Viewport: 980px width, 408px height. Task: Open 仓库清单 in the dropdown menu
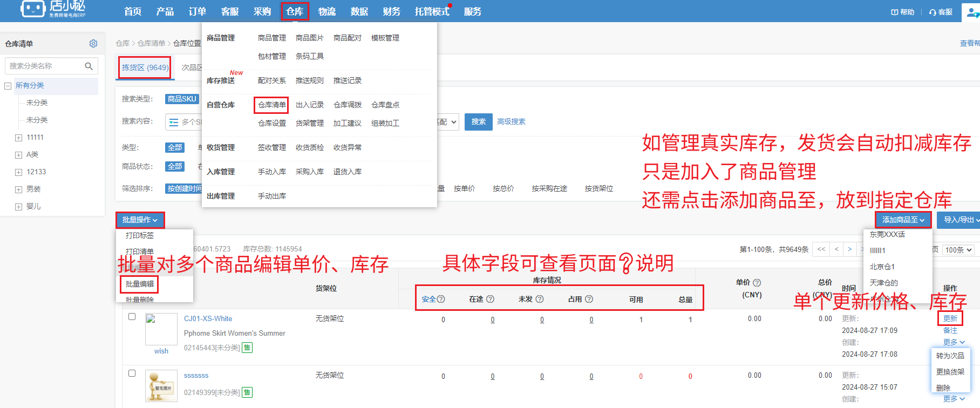(272, 105)
